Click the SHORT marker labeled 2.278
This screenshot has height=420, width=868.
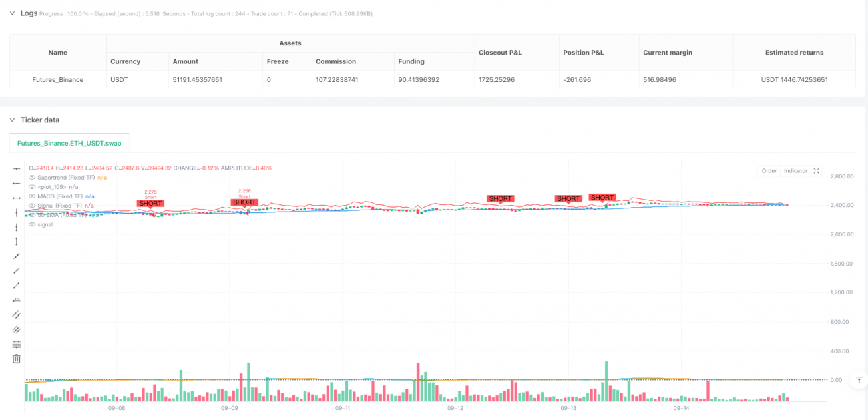pyautogui.click(x=150, y=203)
